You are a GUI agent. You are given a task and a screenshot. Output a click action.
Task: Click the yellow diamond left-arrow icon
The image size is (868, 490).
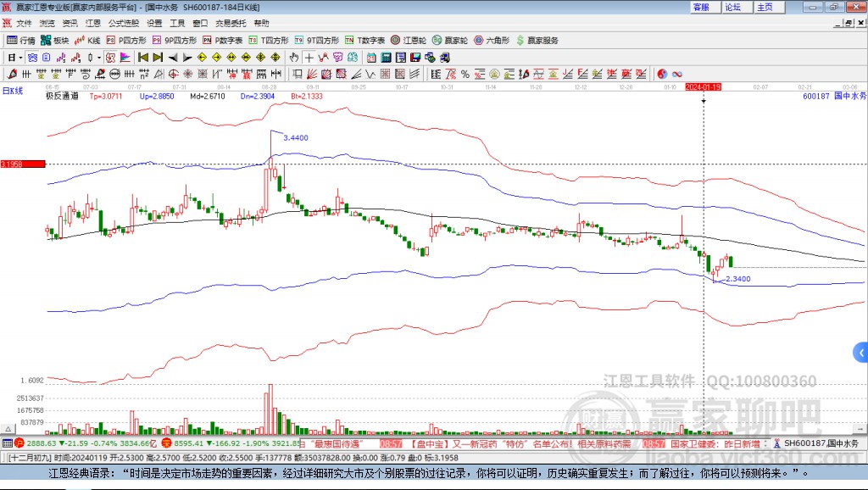(x=202, y=58)
